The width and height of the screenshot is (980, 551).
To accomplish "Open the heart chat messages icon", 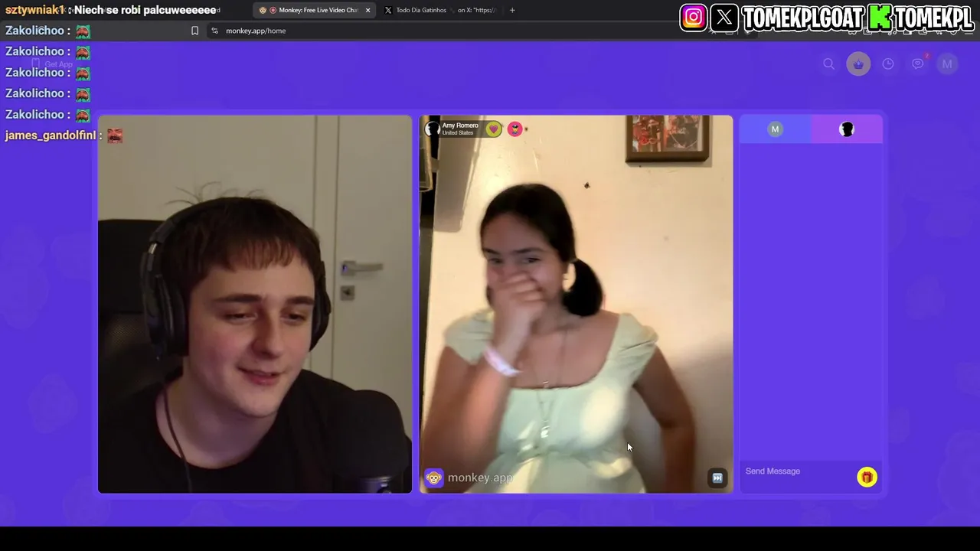I will click(x=918, y=64).
